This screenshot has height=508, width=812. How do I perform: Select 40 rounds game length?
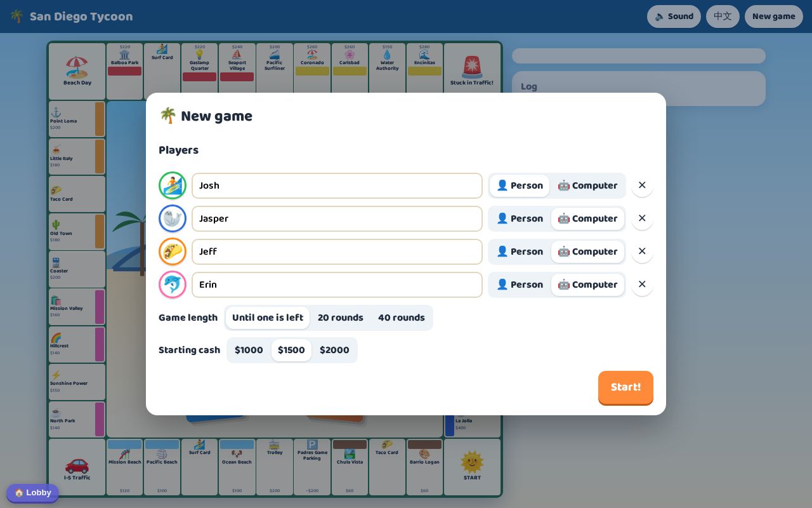(402, 317)
